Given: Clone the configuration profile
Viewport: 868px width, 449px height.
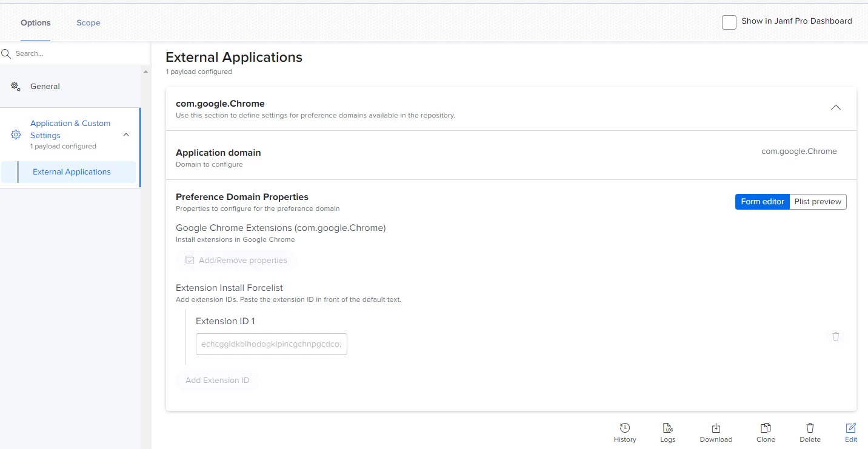Looking at the screenshot, I should pyautogui.click(x=766, y=428).
